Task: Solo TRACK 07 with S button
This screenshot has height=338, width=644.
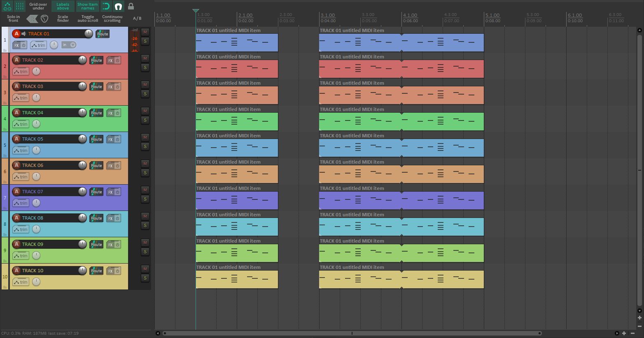Action: coord(145,199)
